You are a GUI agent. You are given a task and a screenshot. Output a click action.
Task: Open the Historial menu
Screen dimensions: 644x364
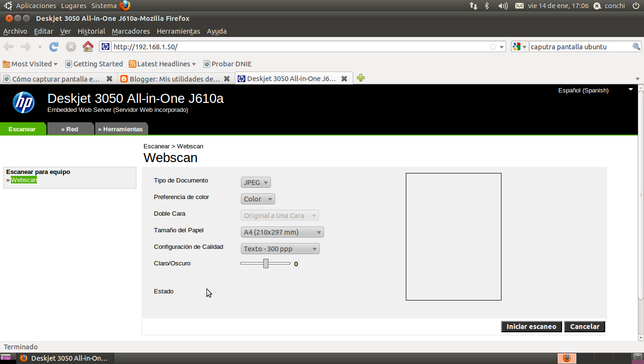pyautogui.click(x=91, y=31)
